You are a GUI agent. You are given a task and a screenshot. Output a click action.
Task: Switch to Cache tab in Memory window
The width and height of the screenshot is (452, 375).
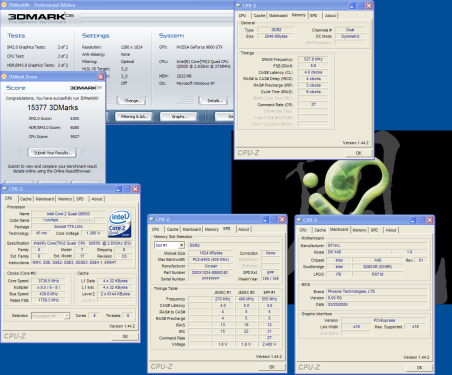tap(259, 15)
